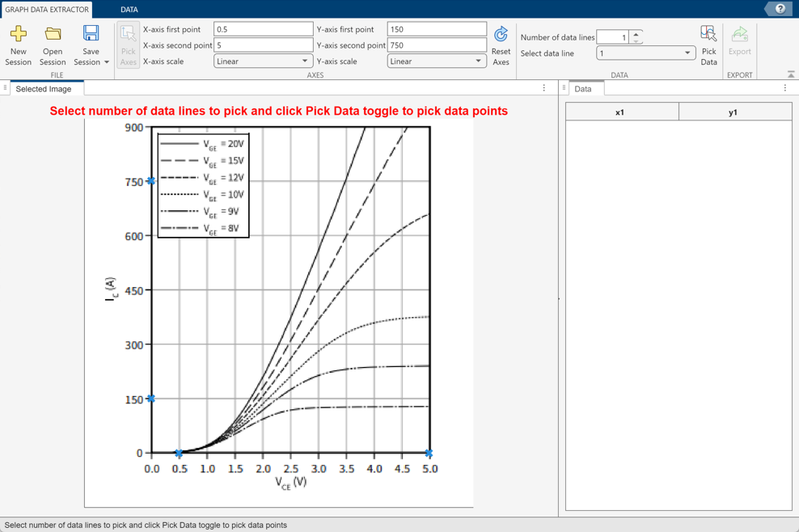Screen dimensions: 799x532
Task: Click Reset Axes
Action: coord(501,44)
